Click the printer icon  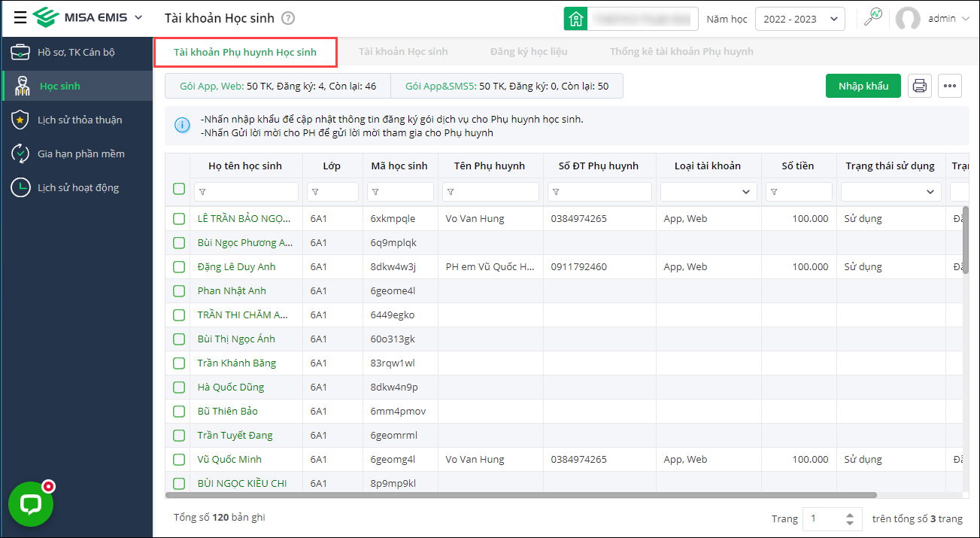(x=919, y=86)
